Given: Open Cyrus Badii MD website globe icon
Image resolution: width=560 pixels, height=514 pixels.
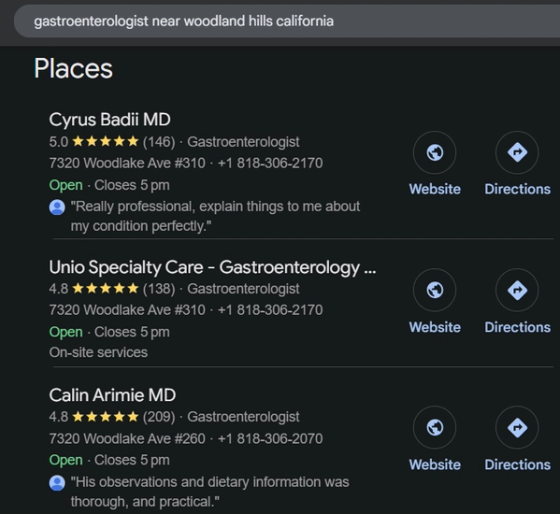Looking at the screenshot, I should tap(435, 153).
